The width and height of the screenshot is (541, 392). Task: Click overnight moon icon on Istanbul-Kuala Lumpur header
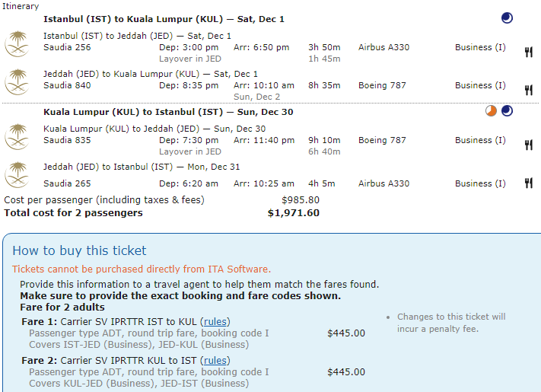[x=507, y=18]
